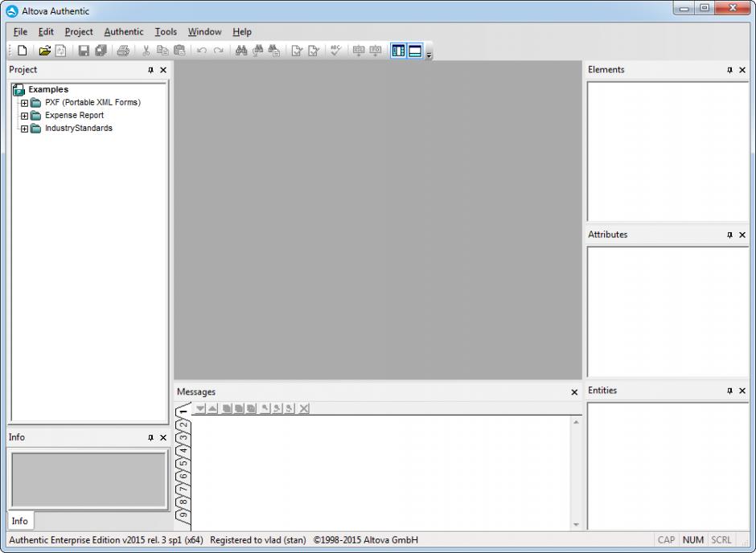Click the Find Next binoculars icon
This screenshot has height=553, width=756.
258,51
